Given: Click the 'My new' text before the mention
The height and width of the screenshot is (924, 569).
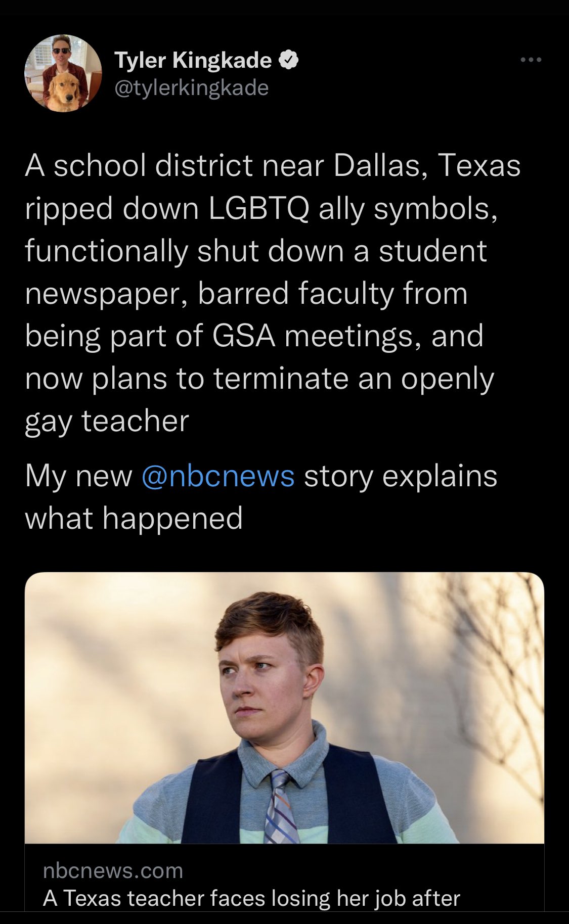Looking at the screenshot, I should click(78, 476).
